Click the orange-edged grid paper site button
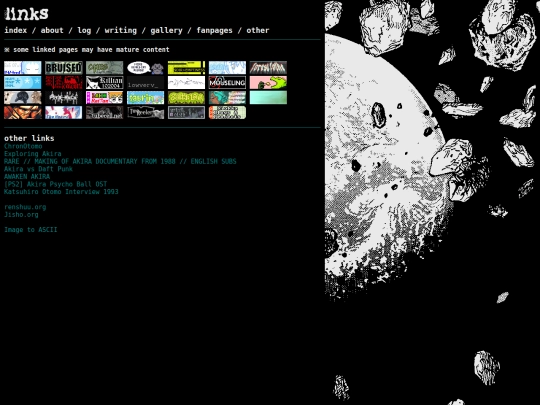The width and height of the screenshot is (540, 405). coord(227,113)
